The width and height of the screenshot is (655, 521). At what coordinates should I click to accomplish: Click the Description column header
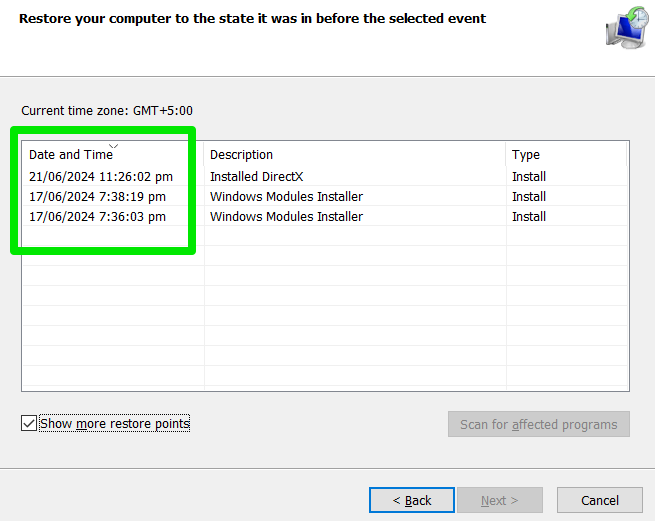[x=355, y=155]
